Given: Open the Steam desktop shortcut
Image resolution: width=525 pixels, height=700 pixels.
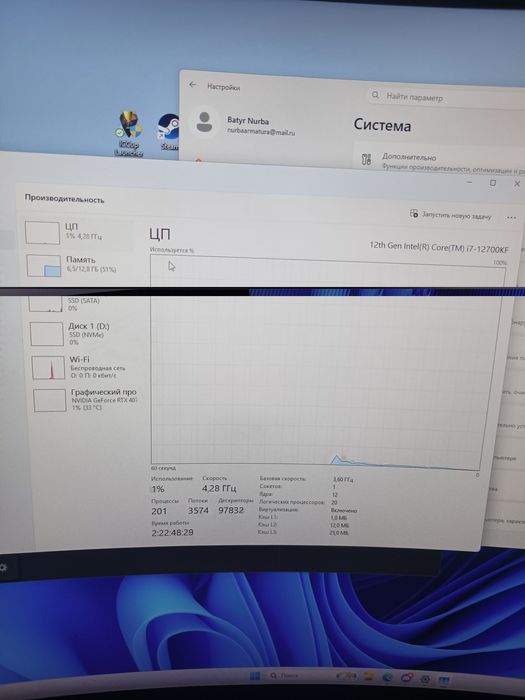Looking at the screenshot, I should (169, 130).
